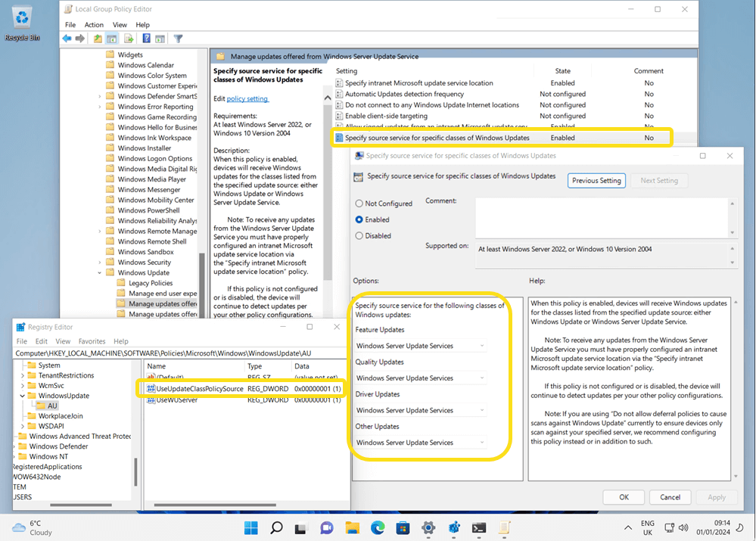Select the UseUpdateClassPolicySource registry value
This screenshot has width=756, height=541.
(x=244, y=389)
